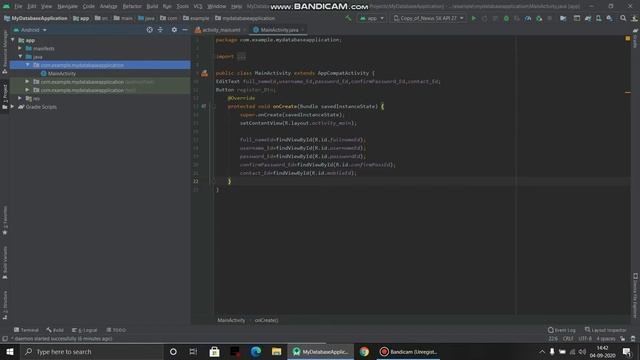This screenshot has height=360, width=640.
Task: Open Microsoft Edge from the taskbar
Action: point(256,351)
